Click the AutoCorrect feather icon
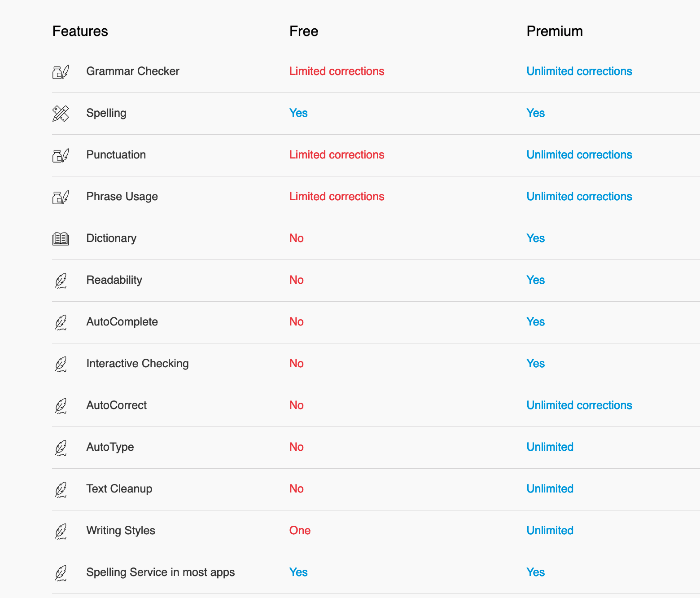The width and height of the screenshot is (700, 598). click(61, 406)
